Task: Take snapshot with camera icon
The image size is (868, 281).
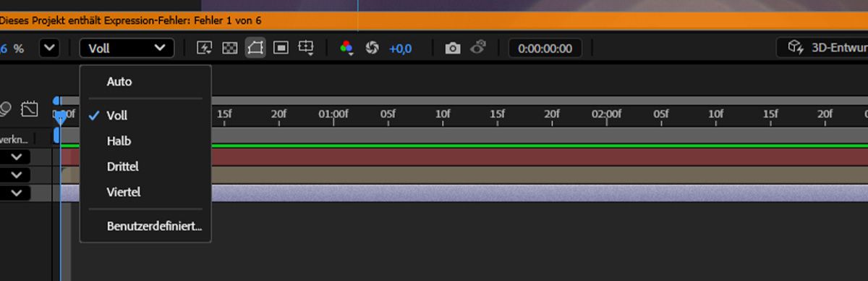Action: pos(453,48)
